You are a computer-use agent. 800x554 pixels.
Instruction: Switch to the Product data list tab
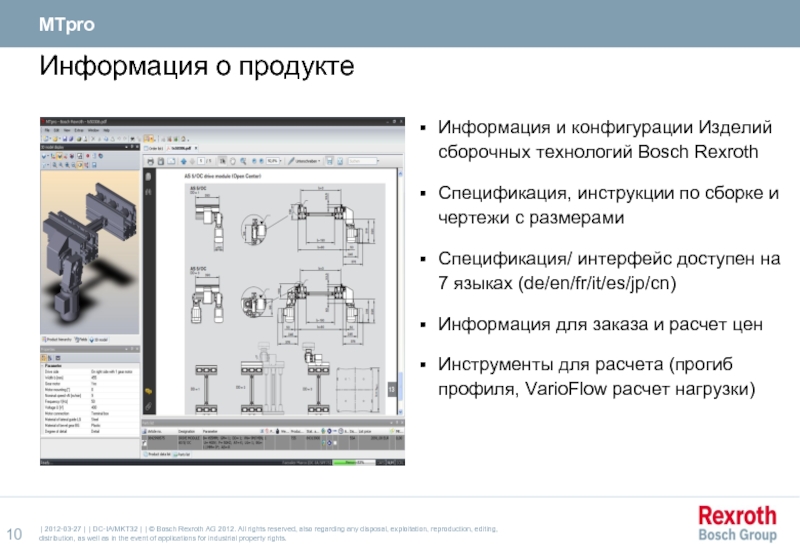[157, 455]
